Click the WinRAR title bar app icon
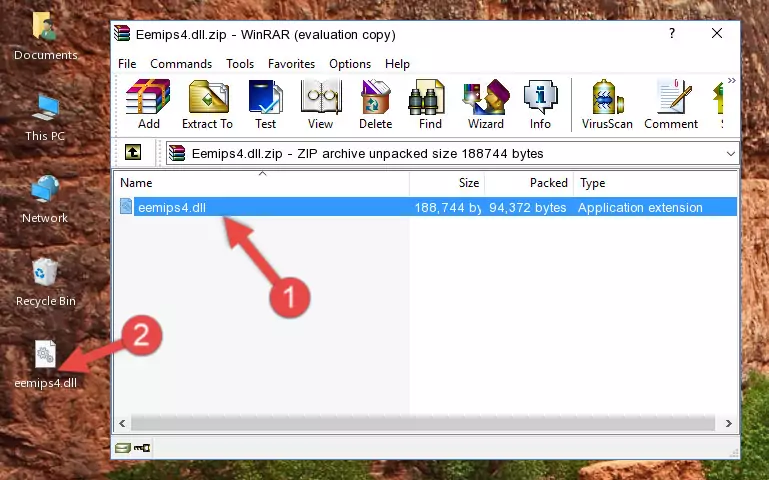769x480 pixels. click(x=122, y=34)
